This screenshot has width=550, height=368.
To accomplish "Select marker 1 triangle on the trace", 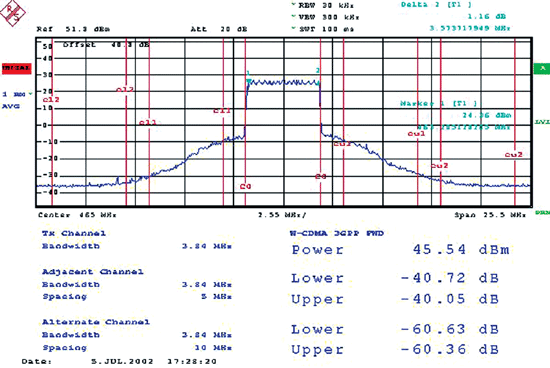I will point(249,82).
